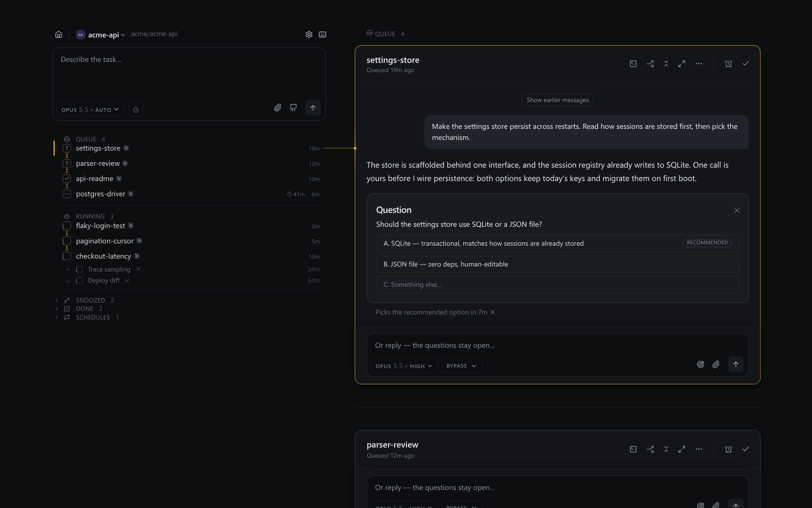The width and height of the screenshot is (812, 508).
Task: Check the flaky-login-test checkbox
Action: (x=67, y=226)
